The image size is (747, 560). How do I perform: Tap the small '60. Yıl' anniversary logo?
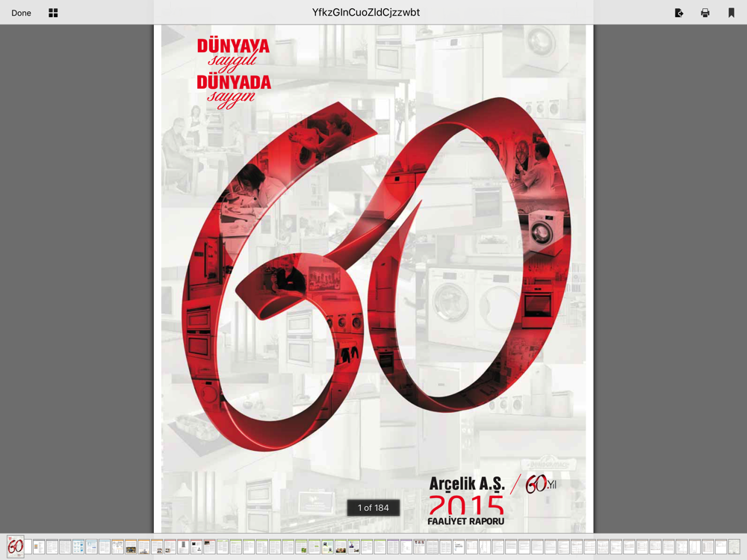pyautogui.click(x=541, y=485)
